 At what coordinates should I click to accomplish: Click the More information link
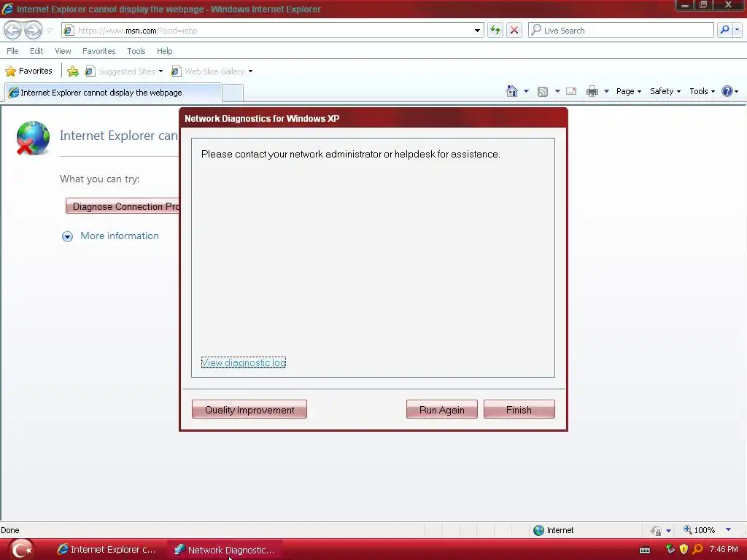pyautogui.click(x=119, y=236)
